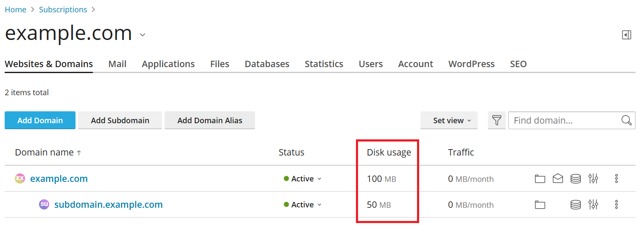Image resolution: width=644 pixels, height=232 pixels.
Task: Open mail icon for example.com
Action: [558, 179]
